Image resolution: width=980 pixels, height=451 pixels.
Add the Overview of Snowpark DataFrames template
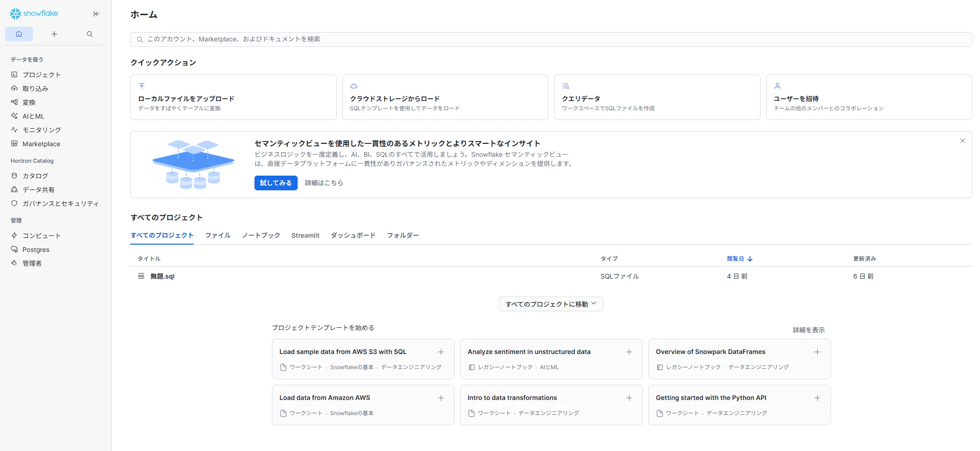point(817,352)
